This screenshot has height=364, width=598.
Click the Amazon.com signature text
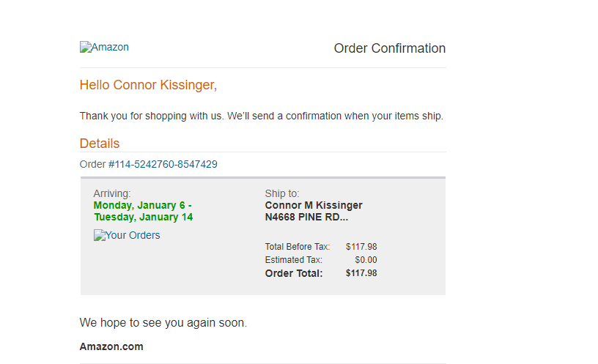click(x=111, y=346)
